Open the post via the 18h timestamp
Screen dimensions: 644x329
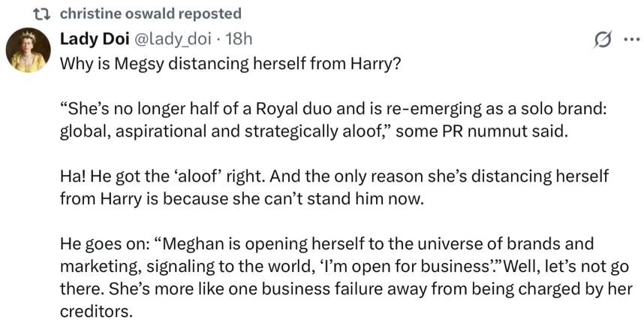pyautogui.click(x=239, y=38)
